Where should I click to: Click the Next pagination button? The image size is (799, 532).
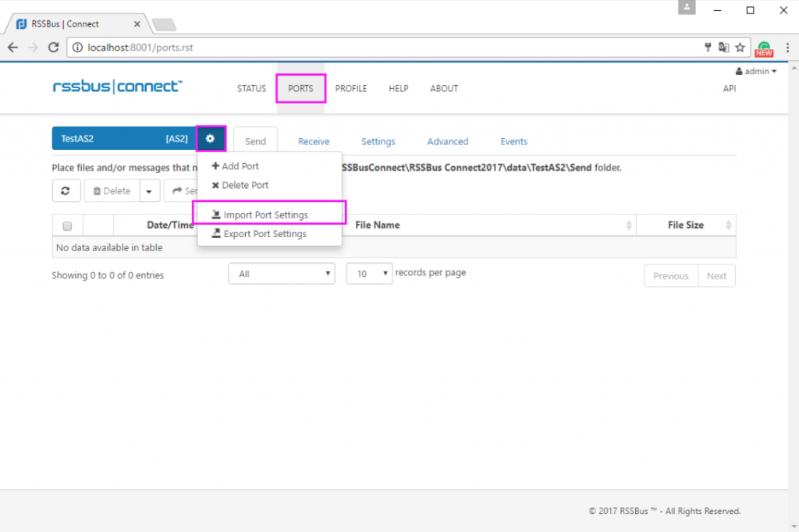pyautogui.click(x=716, y=275)
